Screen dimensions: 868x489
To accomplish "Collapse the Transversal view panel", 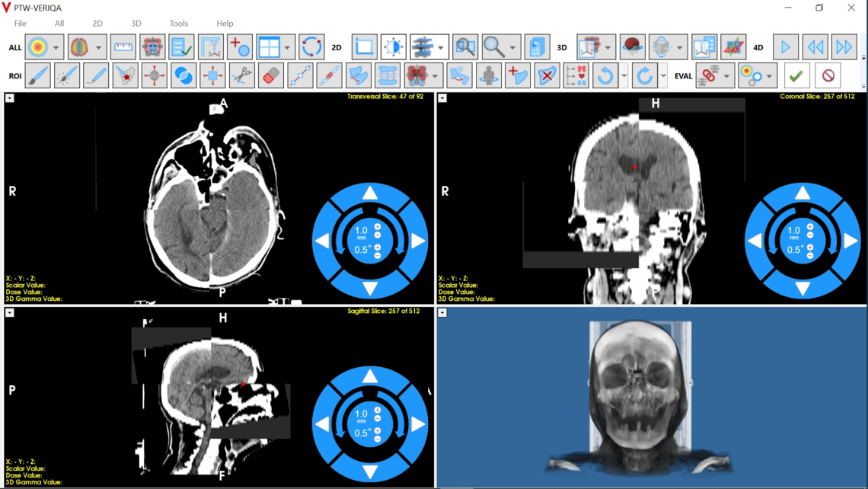I will click(x=9, y=97).
